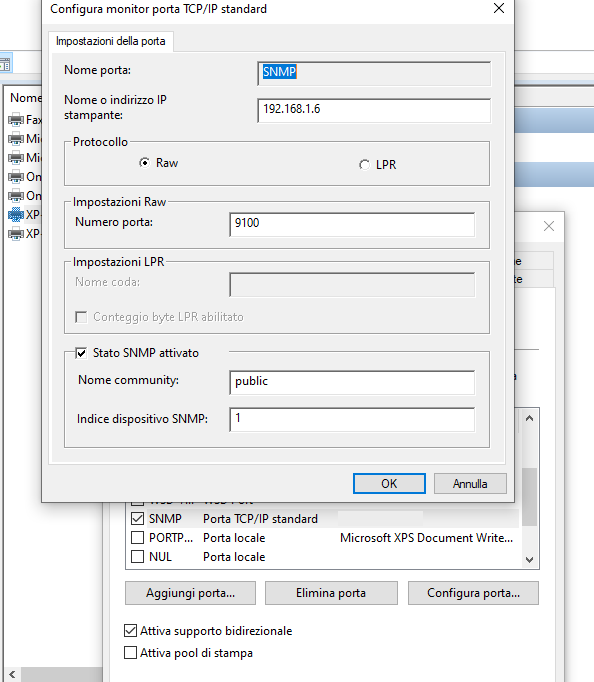The height and width of the screenshot is (682, 594).
Task: Enable Attiva pool di stampa
Action: (130, 652)
